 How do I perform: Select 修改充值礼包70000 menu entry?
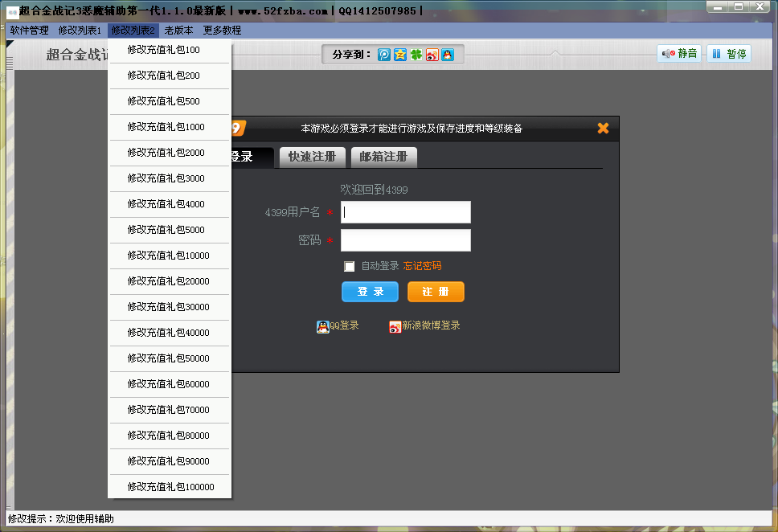(170, 410)
